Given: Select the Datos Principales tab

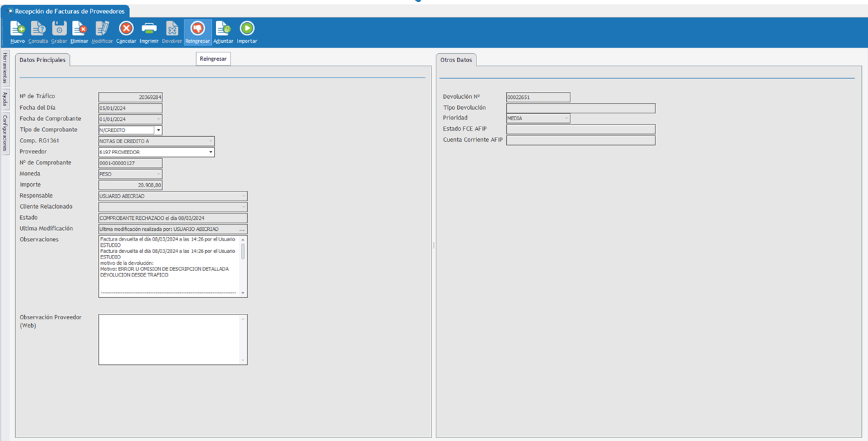Looking at the screenshot, I should (x=42, y=60).
